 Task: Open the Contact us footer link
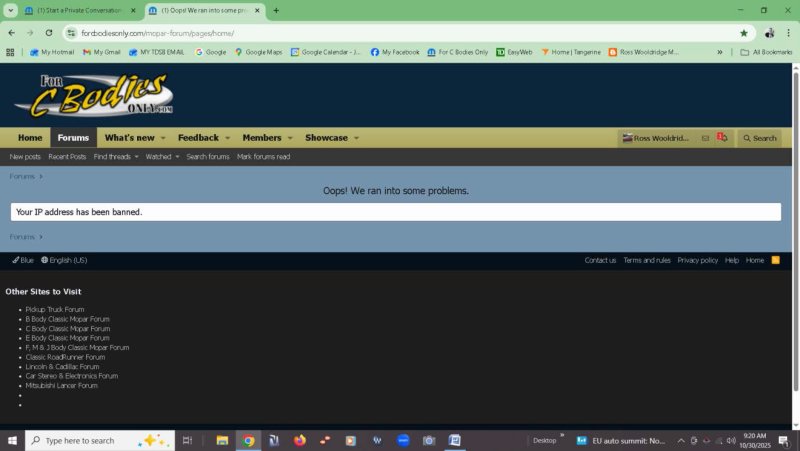(x=600, y=260)
